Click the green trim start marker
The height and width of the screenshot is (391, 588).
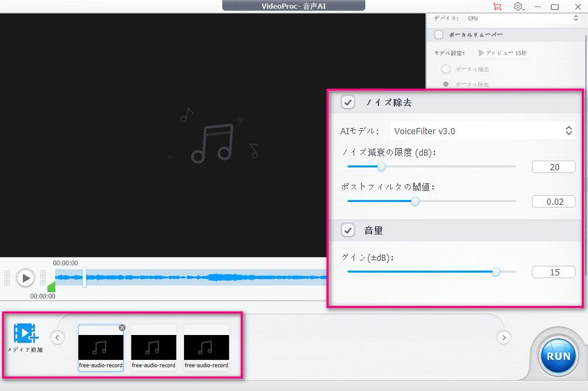pyautogui.click(x=51, y=287)
